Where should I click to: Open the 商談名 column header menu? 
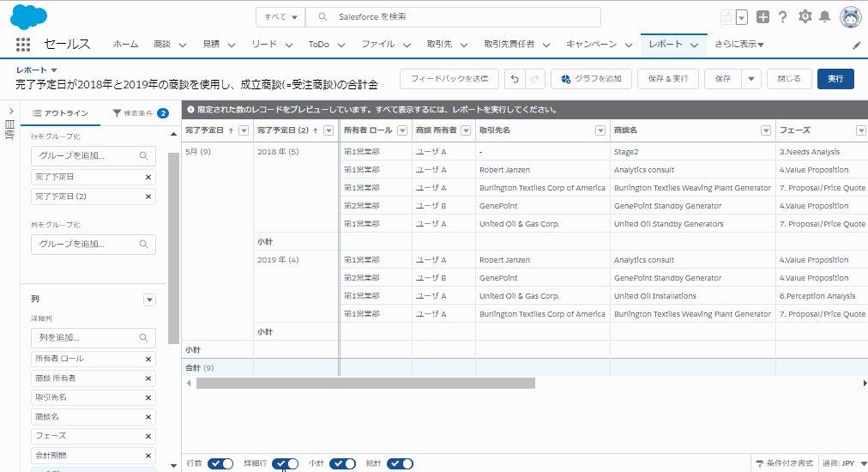point(766,130)
